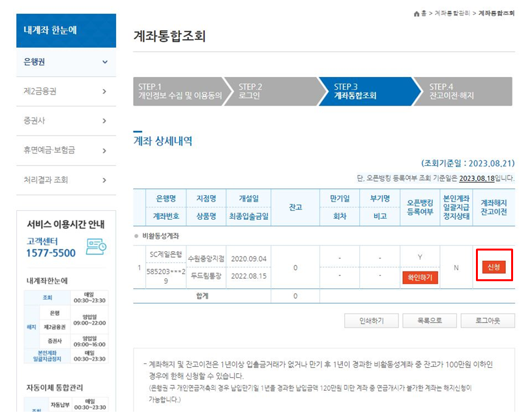
Task: Log out using the 로그아웃 button
Action: pos(488,320)
